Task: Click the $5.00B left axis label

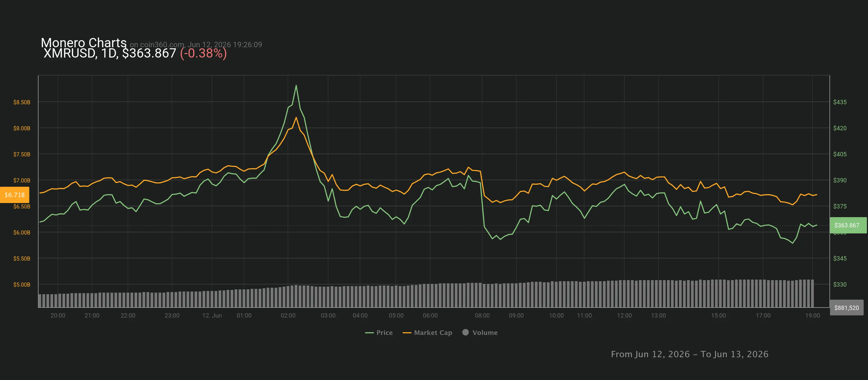Action: click(22, 284)
